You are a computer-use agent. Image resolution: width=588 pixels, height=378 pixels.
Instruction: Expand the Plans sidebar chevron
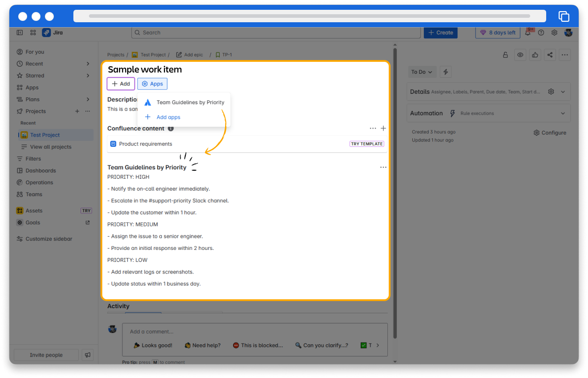(x=88, y=99)
